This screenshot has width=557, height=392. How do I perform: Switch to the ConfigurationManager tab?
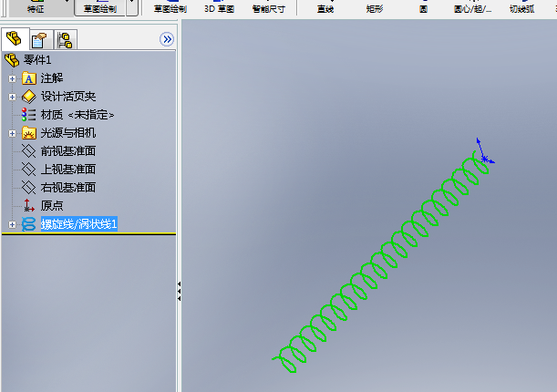coord(66,40)
